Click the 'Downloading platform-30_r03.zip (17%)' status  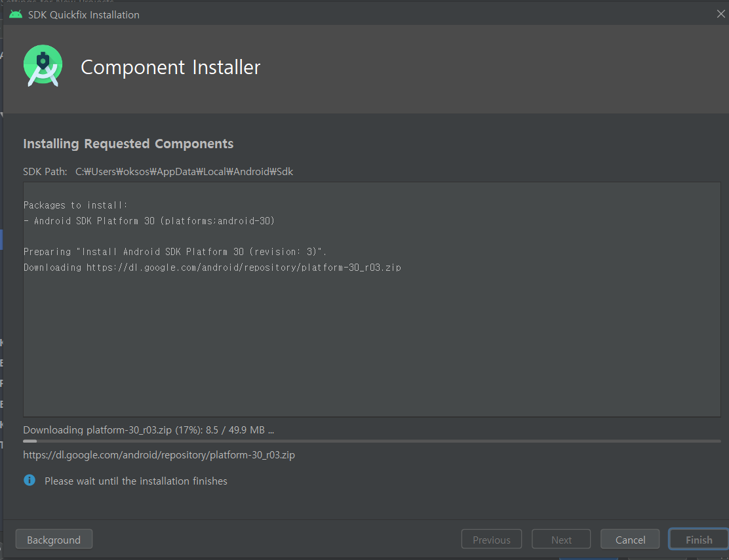(148, 430)
